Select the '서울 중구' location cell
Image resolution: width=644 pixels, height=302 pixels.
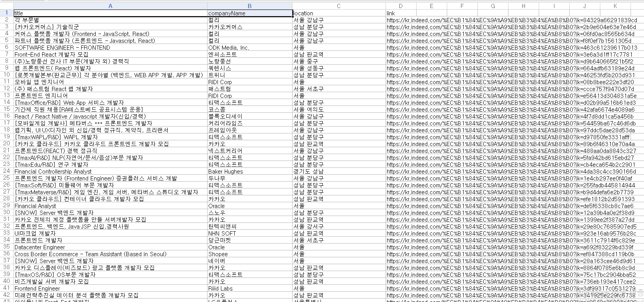[x=339, y=61]
